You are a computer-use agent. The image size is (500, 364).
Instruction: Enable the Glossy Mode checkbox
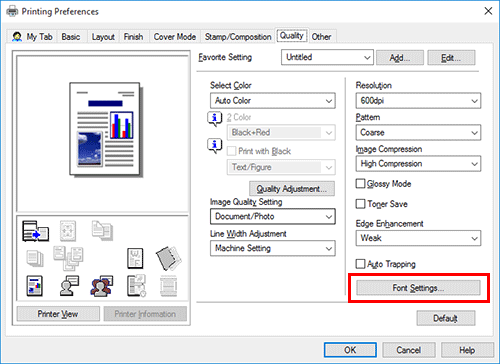(x=360, y=183)
